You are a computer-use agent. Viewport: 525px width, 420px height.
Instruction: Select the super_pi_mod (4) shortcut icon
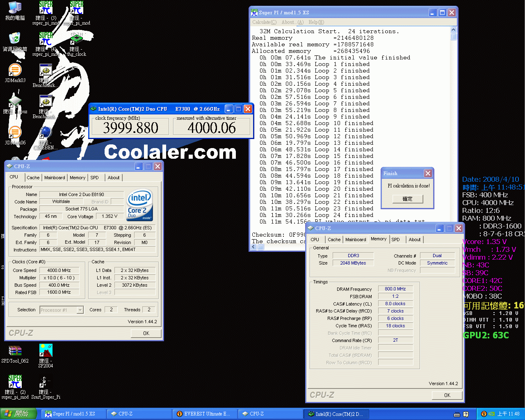tap(46, 39)
